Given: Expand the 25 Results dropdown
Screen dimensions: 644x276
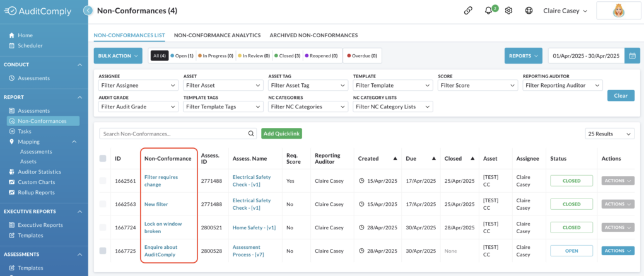Looking at the screenshot, I should [x=609, y=134].
